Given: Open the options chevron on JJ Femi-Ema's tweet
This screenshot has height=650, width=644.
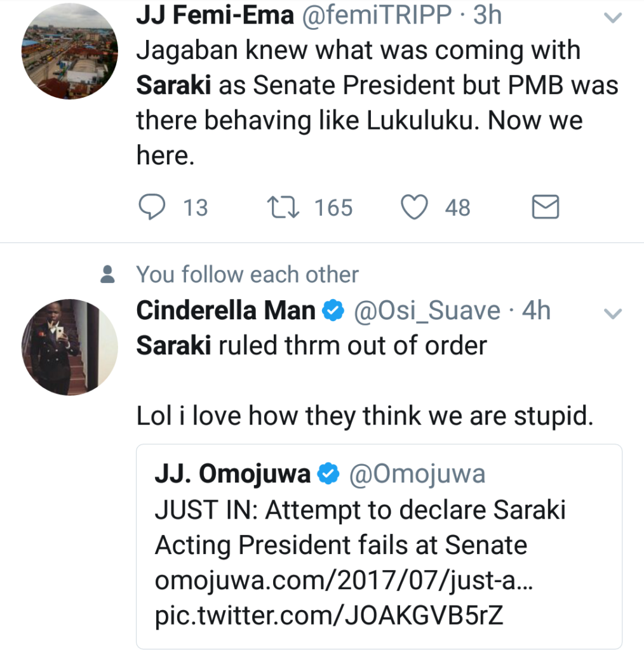Looking at the screenshot, I should coord(613,18).
